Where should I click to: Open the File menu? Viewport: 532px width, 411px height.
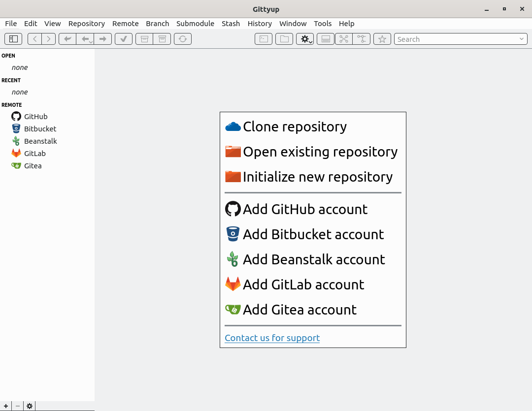click(11, 24)
